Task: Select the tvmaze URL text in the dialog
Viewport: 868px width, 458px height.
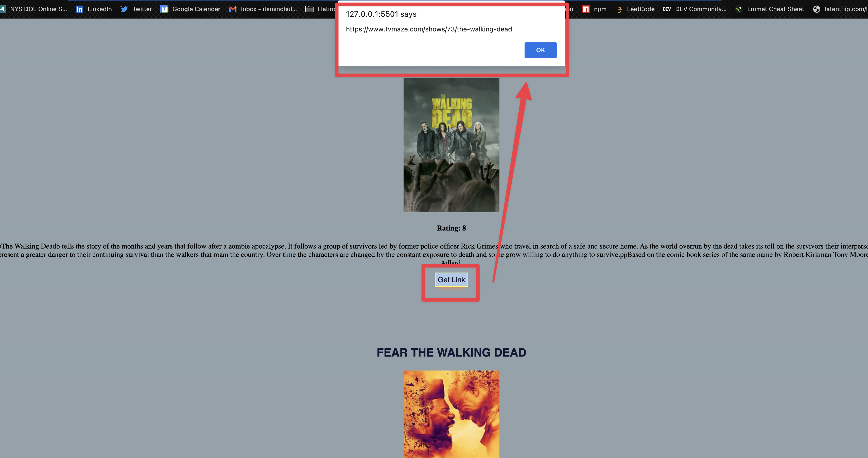Action: tap(429, 29)
